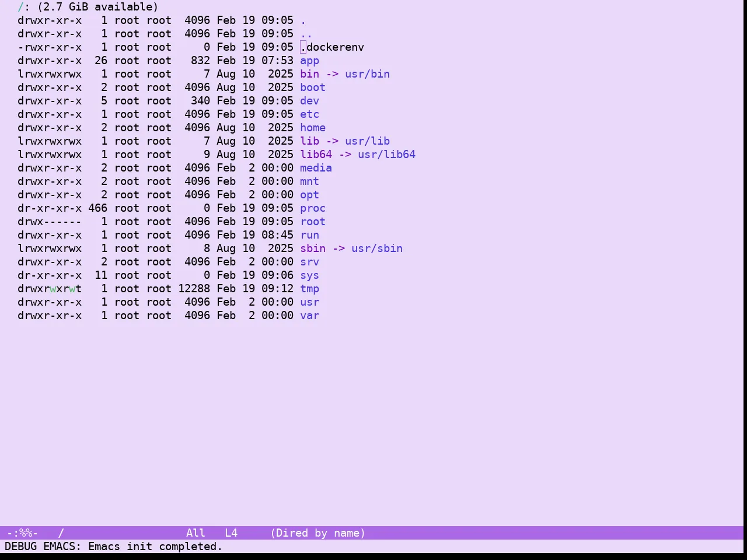
Task: Open the usr directory
Action: point(309,302)
